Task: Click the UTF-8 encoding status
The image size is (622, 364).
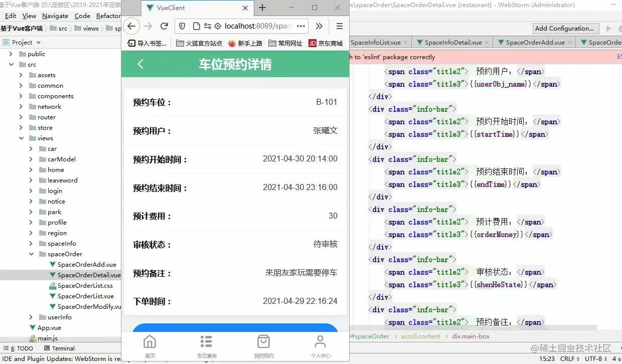Action: coord(595,359)
